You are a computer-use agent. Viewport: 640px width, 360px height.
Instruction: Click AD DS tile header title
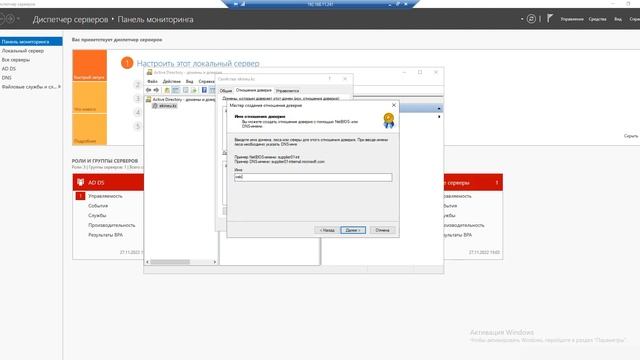pyautogui.click(x=96, y=182)
